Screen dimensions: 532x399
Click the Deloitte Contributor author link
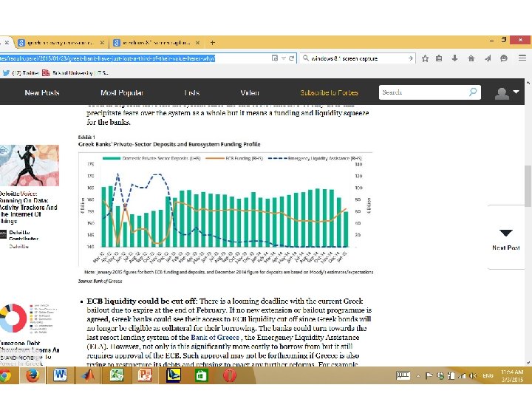tap(24, 236)
